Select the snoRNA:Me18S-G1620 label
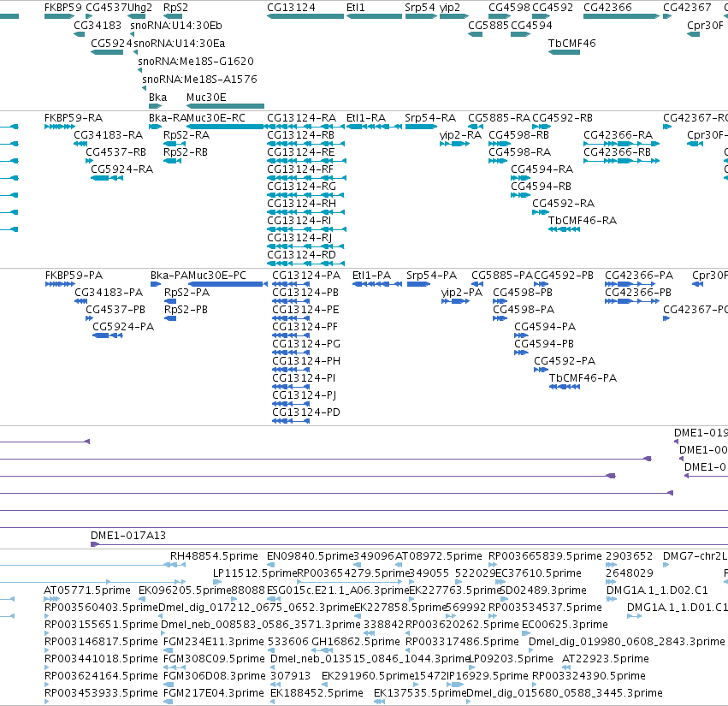This screenshot has height=706, width=728. click(x=196, y=62)
